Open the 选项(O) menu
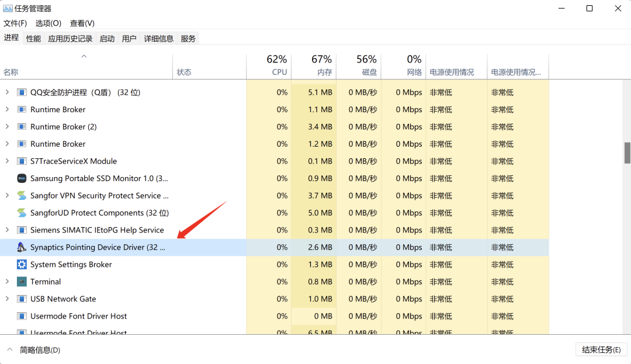The height and width of the screenshot is (364, 631). pyautogui.click(x=48, y=23)
